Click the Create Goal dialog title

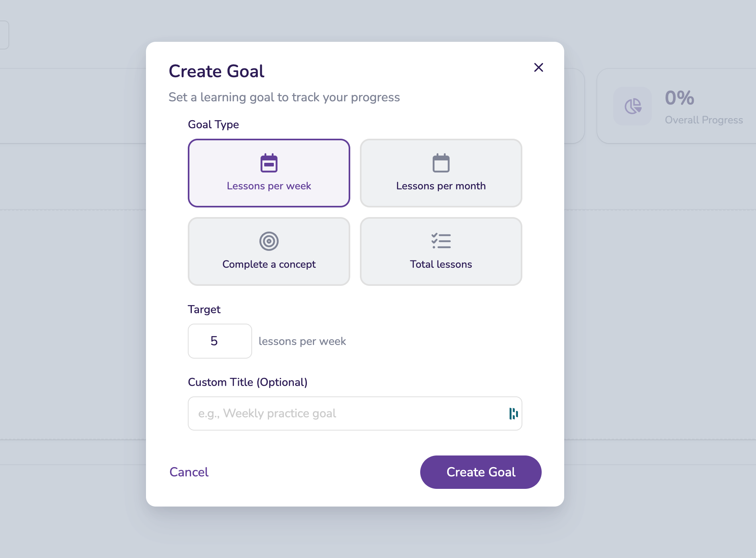(216, 71)
